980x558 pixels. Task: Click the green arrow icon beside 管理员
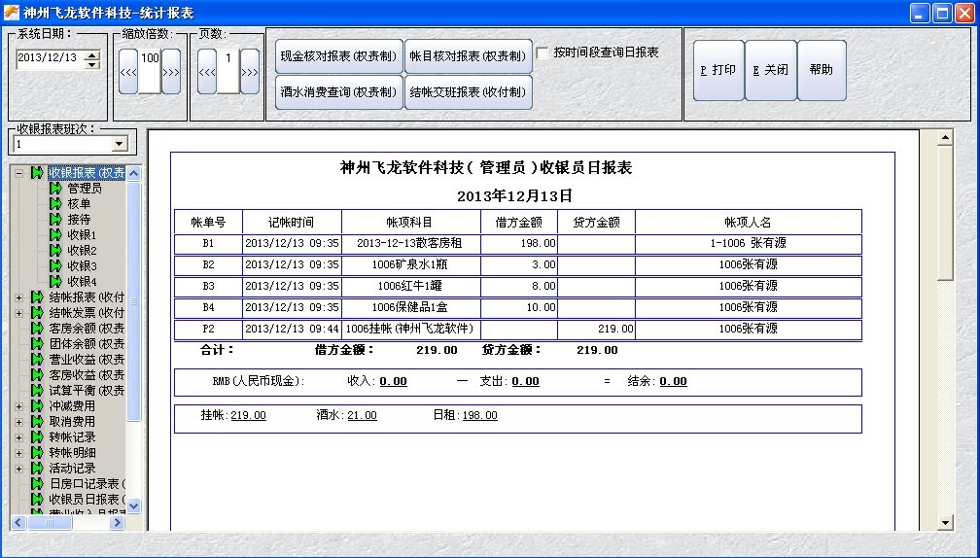(55, 188)
